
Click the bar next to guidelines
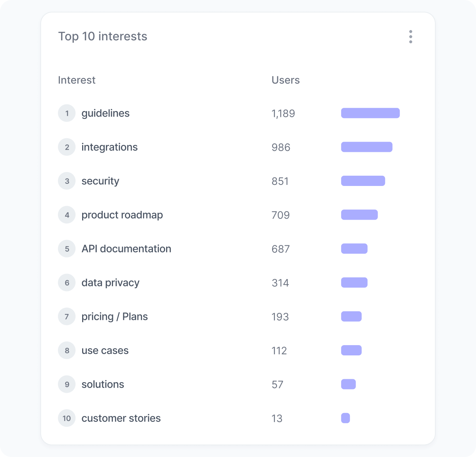coord(370,113)
